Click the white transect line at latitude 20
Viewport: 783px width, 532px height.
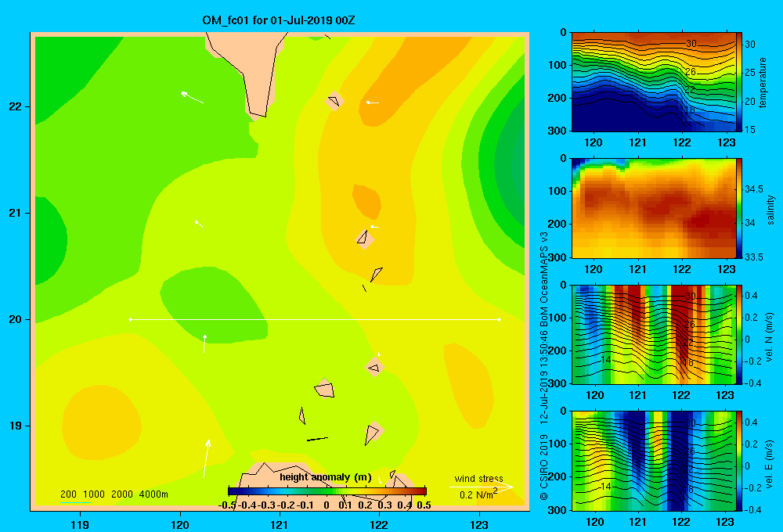(315, 319)
